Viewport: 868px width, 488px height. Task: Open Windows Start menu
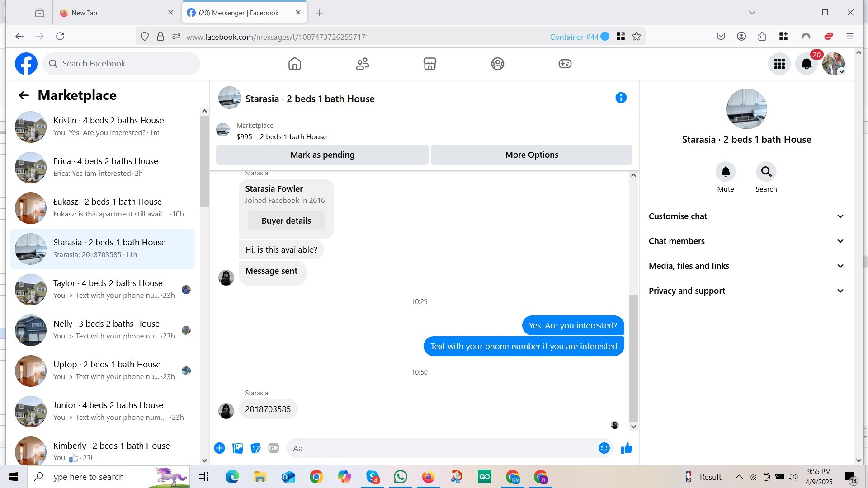[x=14, y=477]
